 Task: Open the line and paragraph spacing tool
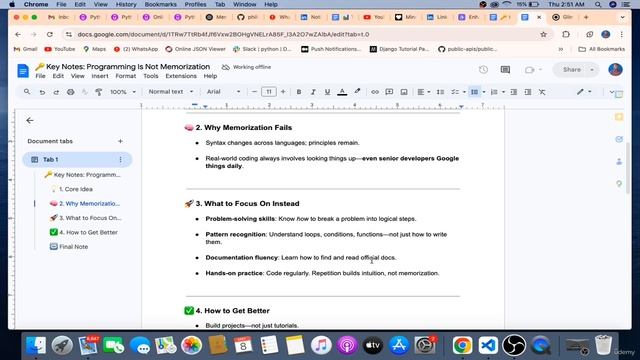click(x=440, y=92)
